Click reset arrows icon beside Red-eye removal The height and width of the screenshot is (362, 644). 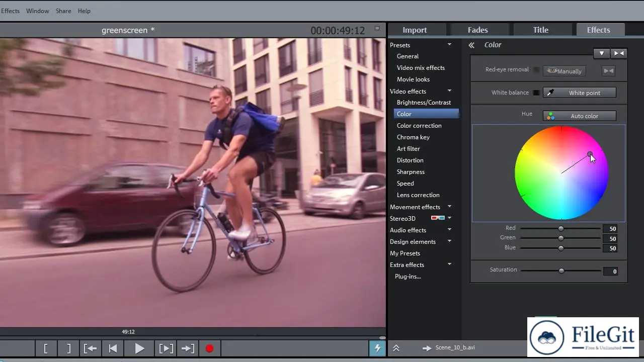pos(609,71)
